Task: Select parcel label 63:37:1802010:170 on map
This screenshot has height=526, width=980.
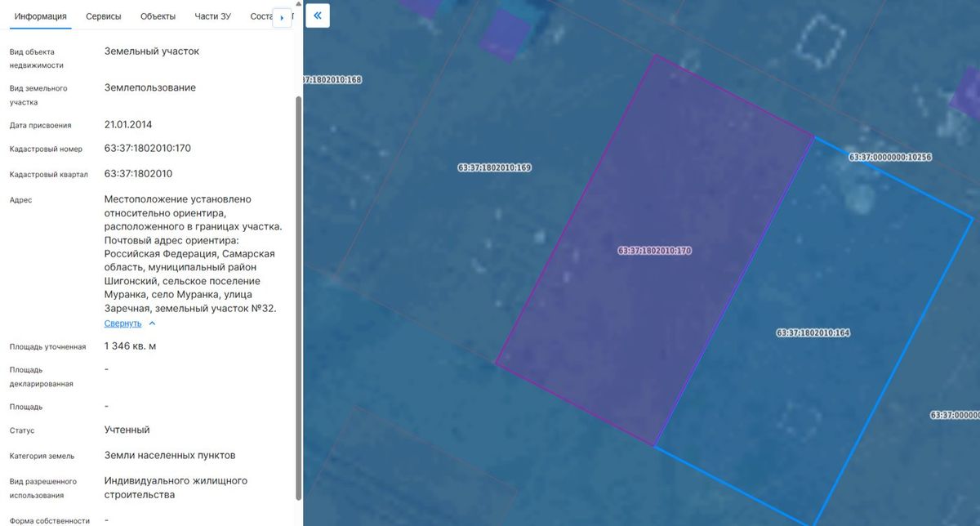Action: coord(654,251)
